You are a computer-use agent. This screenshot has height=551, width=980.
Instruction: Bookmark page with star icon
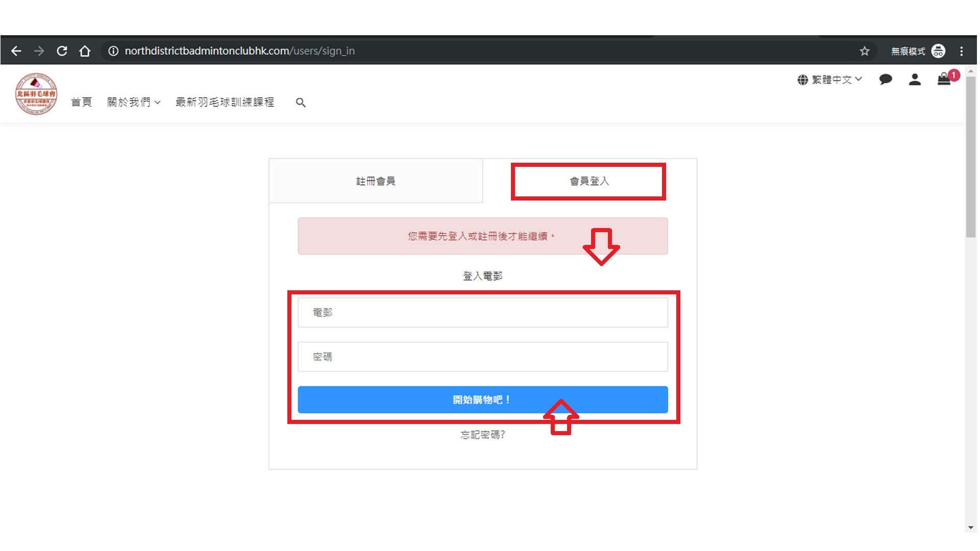pos(864,51)
